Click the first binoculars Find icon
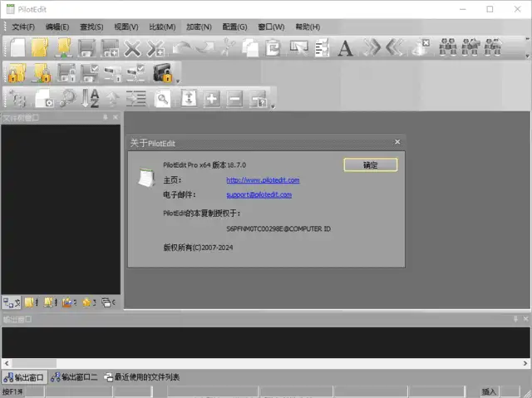This screenshot has width=532, height=398. pyautogui.click(x=448, y=47)
